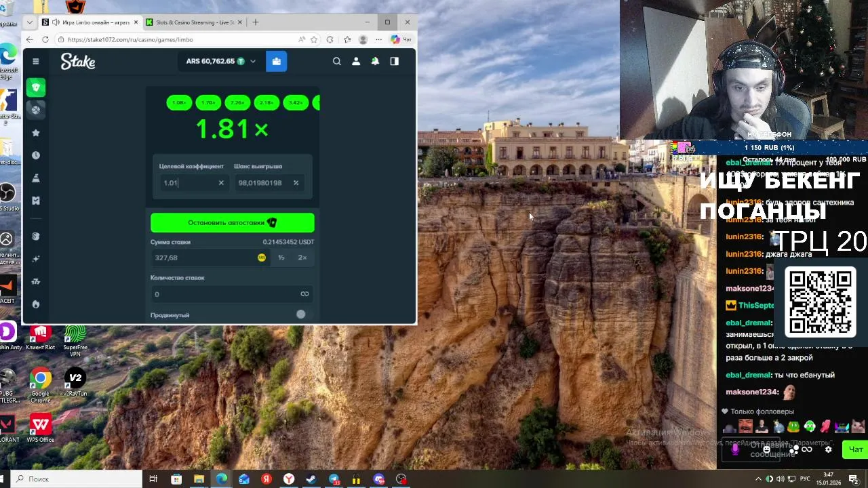Open Stake notifications bell
The image size is (868, 488).
tap(375, 61)
